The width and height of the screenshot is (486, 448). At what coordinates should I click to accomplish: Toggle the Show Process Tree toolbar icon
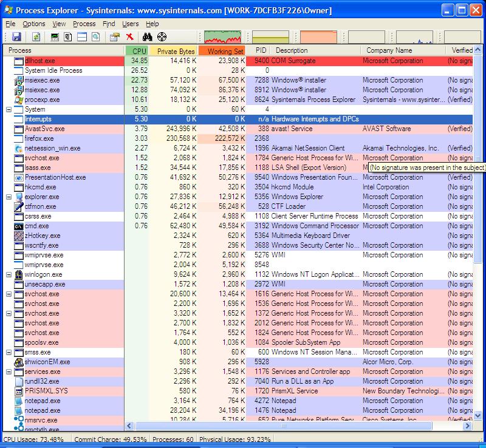68,37
